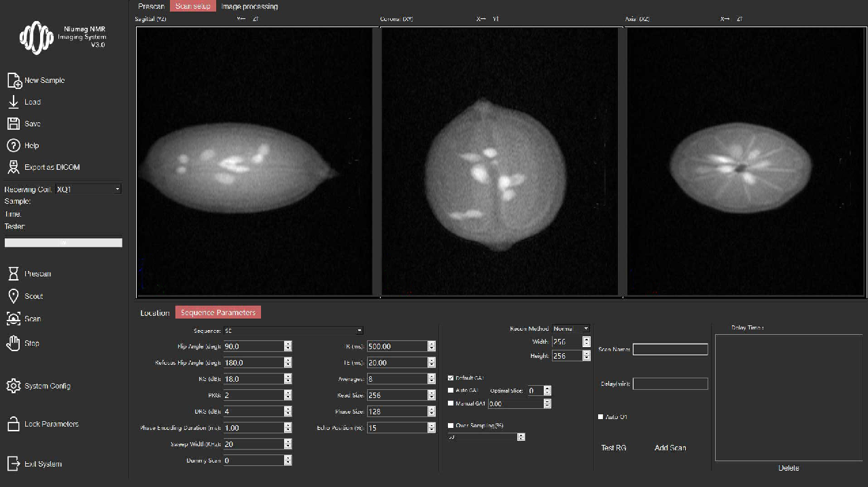Open System Config gear icon
Screen dimensions: 868x487
[14, 386]
